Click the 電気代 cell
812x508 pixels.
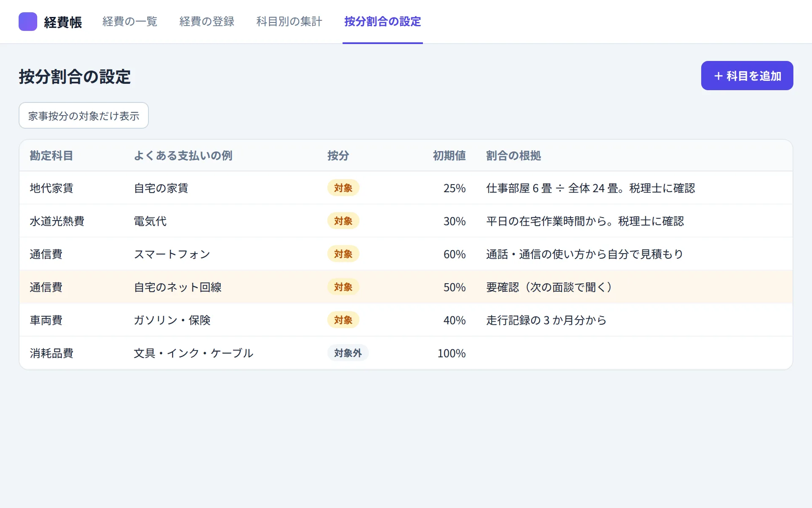point(150,221)
